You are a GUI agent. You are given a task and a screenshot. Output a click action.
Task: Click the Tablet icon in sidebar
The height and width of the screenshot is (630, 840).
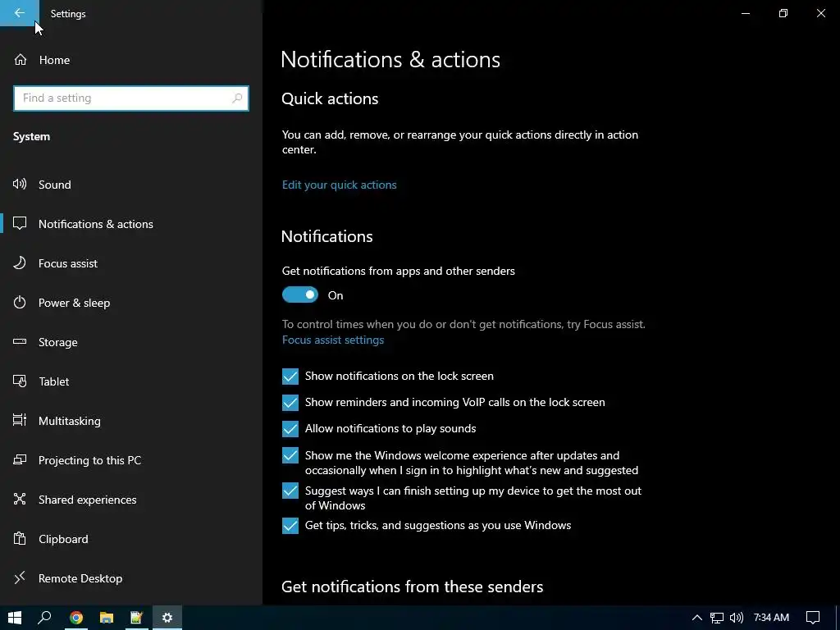coord(20,381)
